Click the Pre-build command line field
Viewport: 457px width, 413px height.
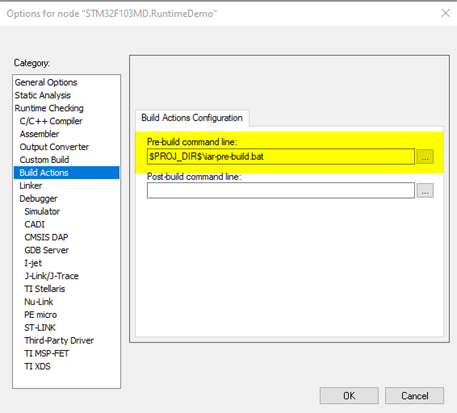281,157
